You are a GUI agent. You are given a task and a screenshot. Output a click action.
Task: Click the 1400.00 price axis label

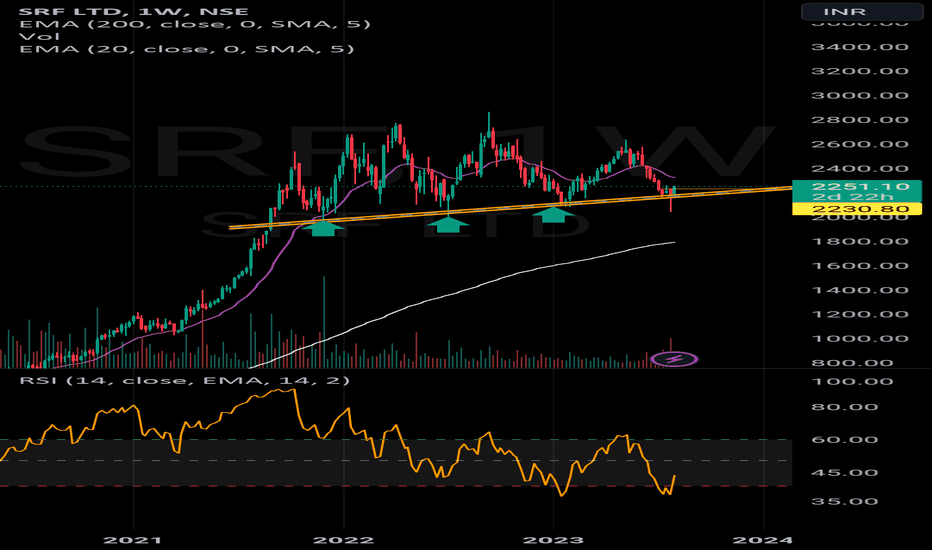tap(860, 290)
